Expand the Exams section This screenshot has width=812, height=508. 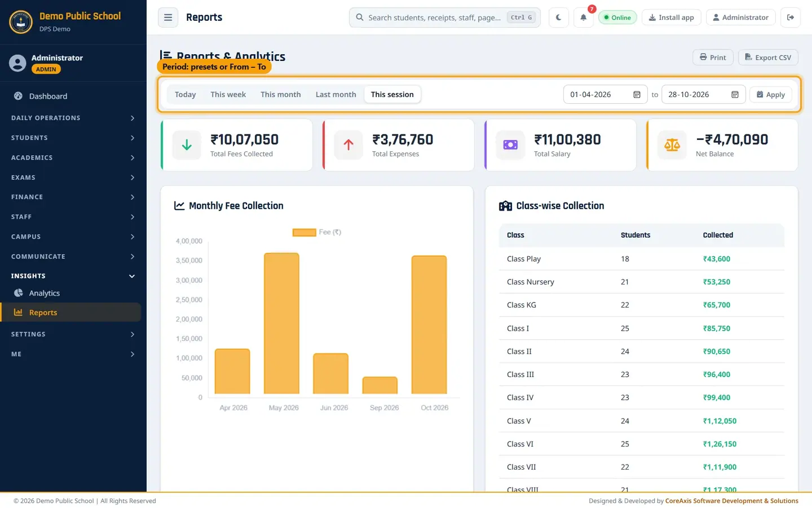73,177
